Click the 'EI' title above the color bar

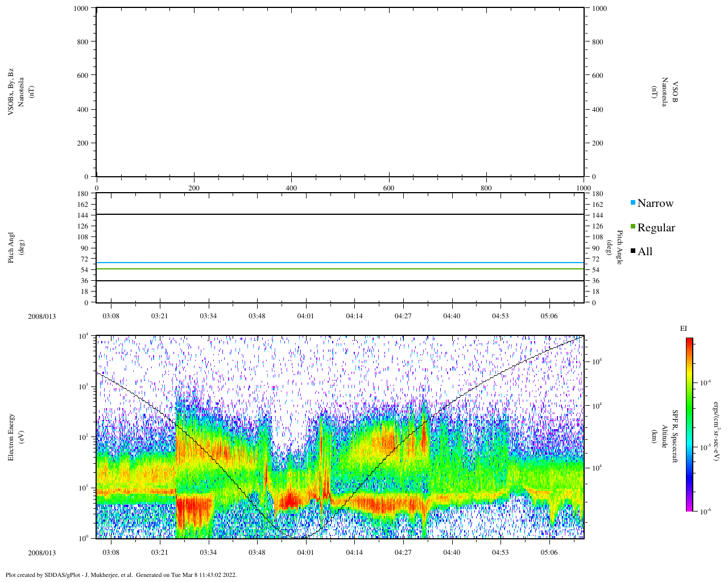(684, 329)
